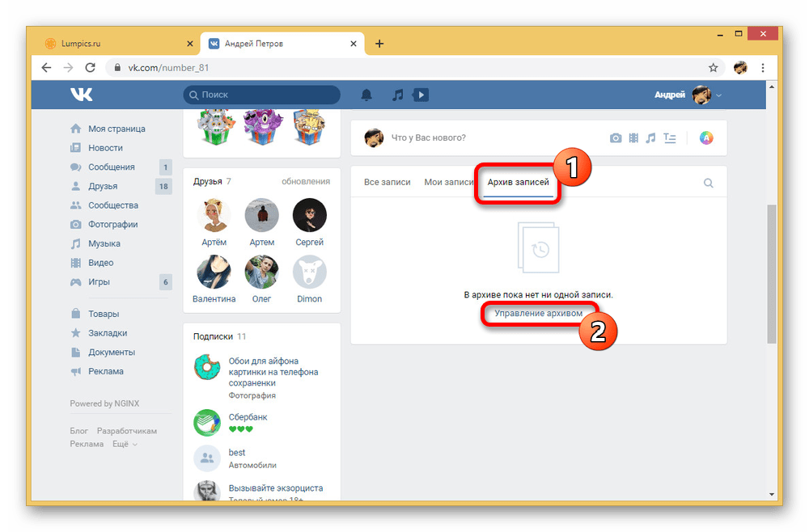Screen dimensions: 809x532
Task: Open a new browser tab
Action: point(379,44)
